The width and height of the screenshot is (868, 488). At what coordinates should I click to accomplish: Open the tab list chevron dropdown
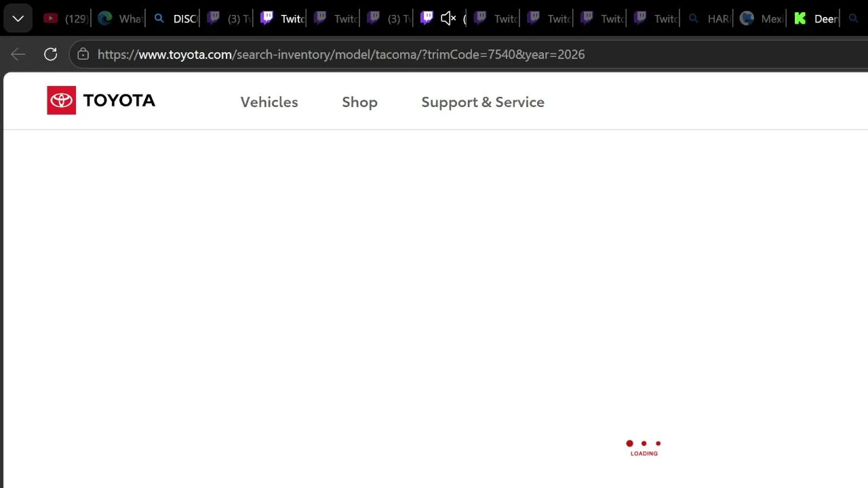click(18, 18)
